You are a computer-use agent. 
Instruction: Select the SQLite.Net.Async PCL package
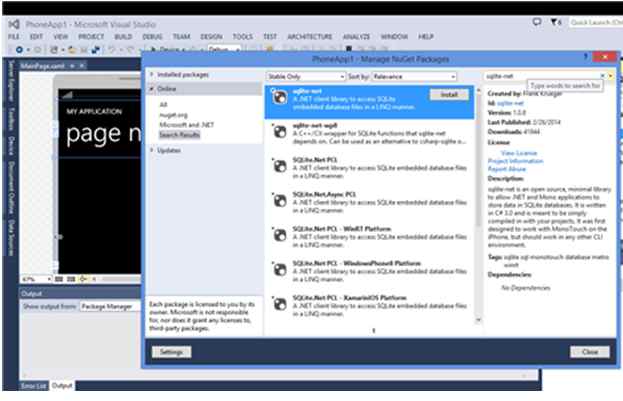pos(370,203)
